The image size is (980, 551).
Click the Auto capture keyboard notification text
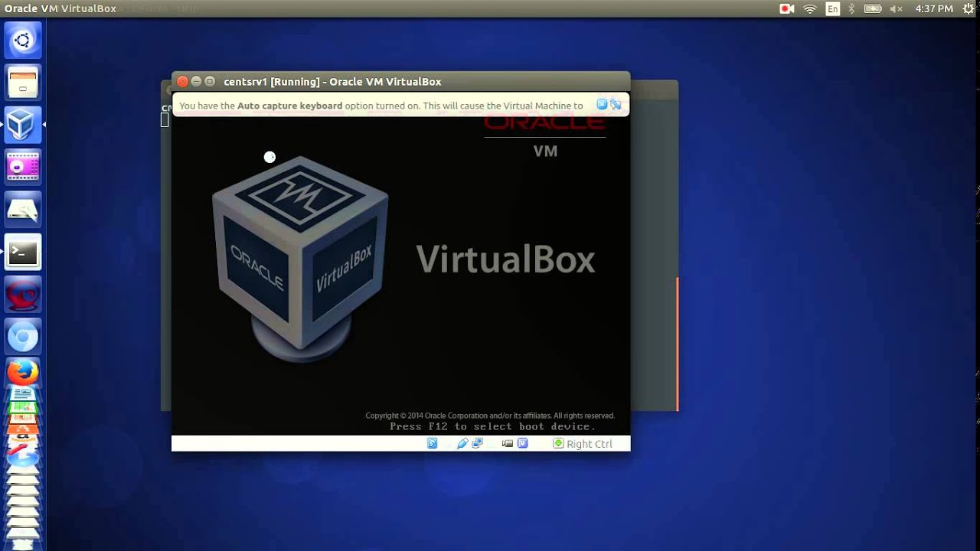pos(381,106)
